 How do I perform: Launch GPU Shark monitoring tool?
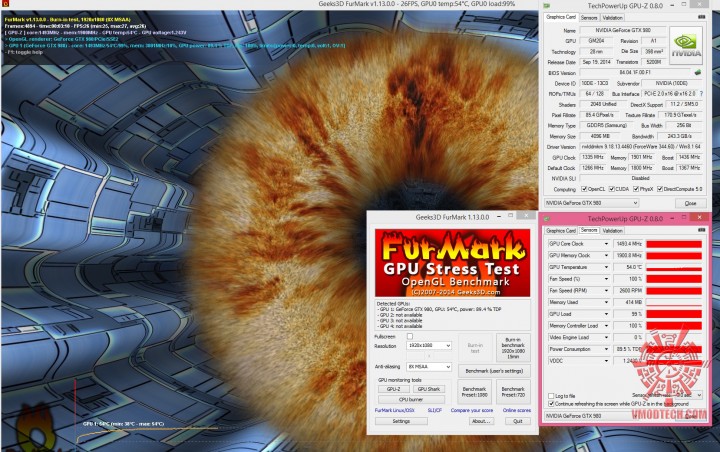point(428,389)
